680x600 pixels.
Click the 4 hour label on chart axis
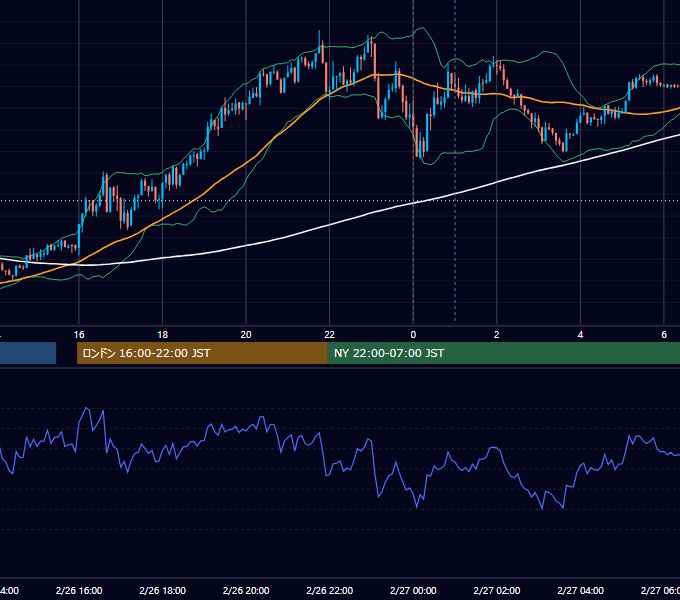580,335
